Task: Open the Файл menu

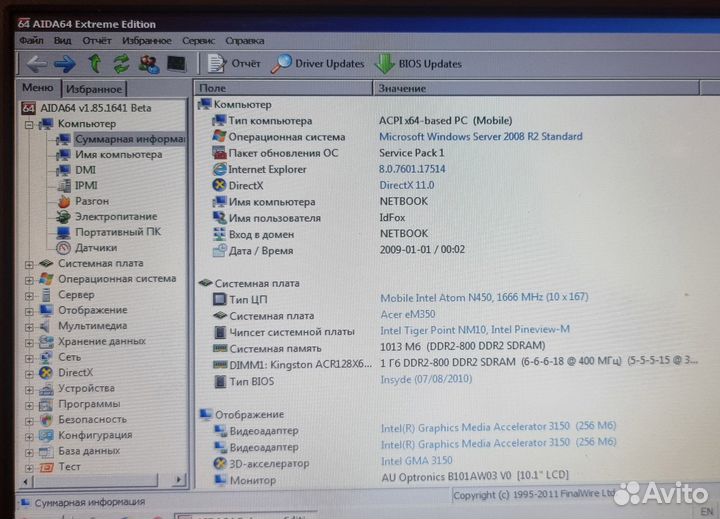Action: click(31, 41)
